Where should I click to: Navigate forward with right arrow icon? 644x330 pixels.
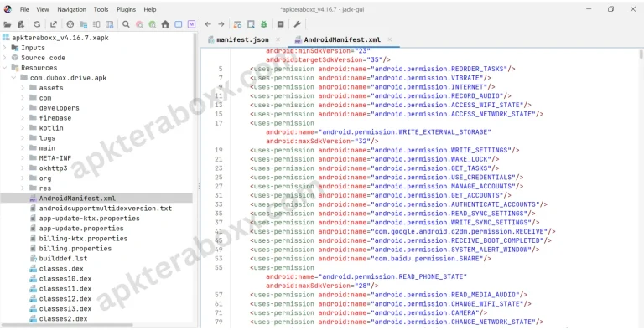[x=221, y=24]
